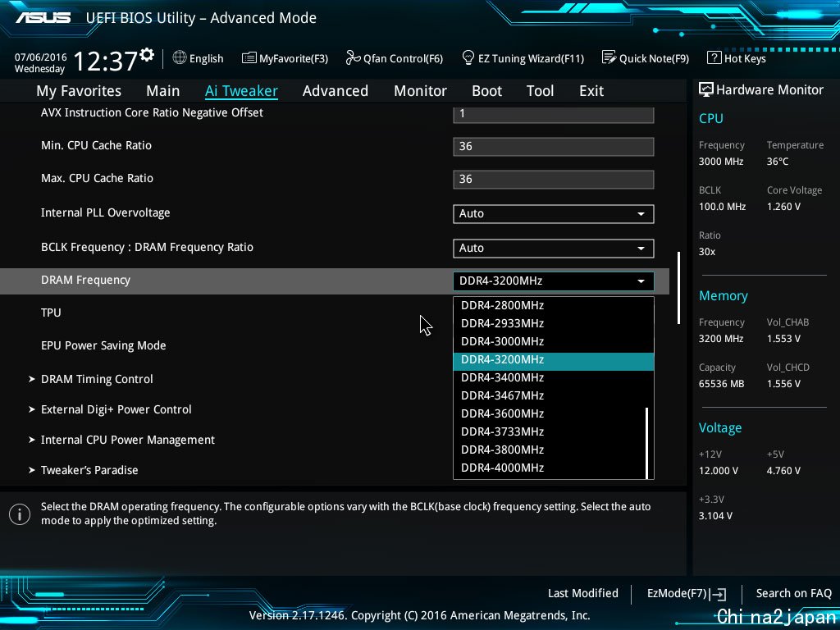Screen dimensions: 840x630
Task: Click the BCLK 100.0 MHz value
Action: [722, 207]
